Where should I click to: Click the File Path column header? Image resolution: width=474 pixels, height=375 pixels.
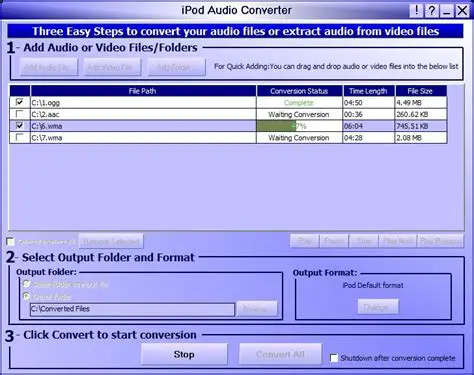143,91
